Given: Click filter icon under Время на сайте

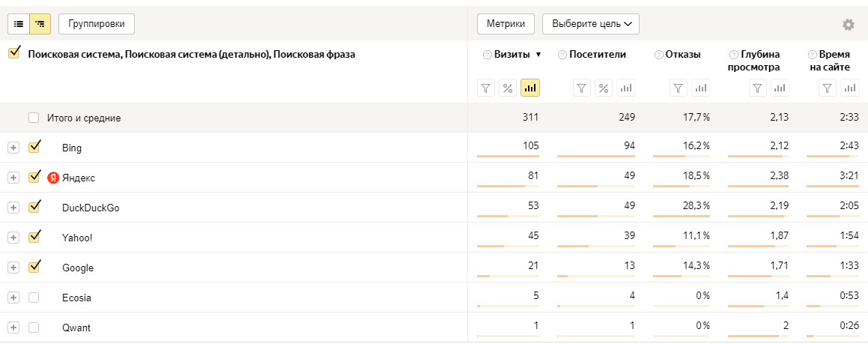Looking at the screenshot, I should point(827,88).
